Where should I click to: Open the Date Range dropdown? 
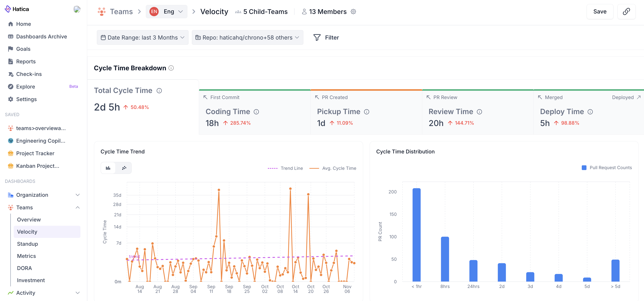tap(142, 38)
